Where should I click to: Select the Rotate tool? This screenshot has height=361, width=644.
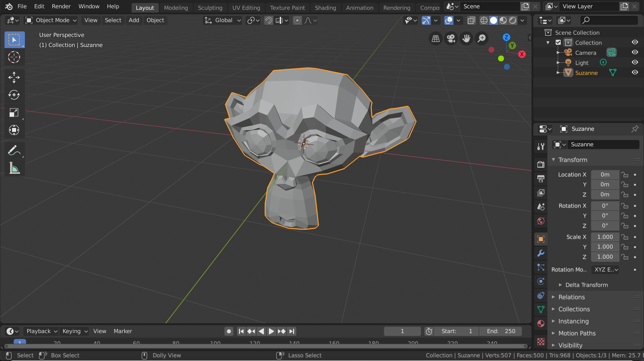(x=14, y=95)
